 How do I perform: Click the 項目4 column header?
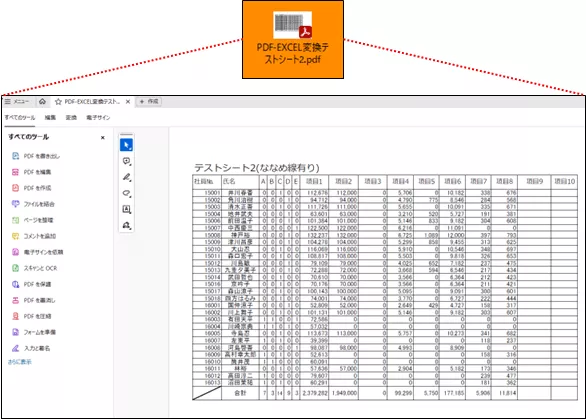[x=400, y=181]
